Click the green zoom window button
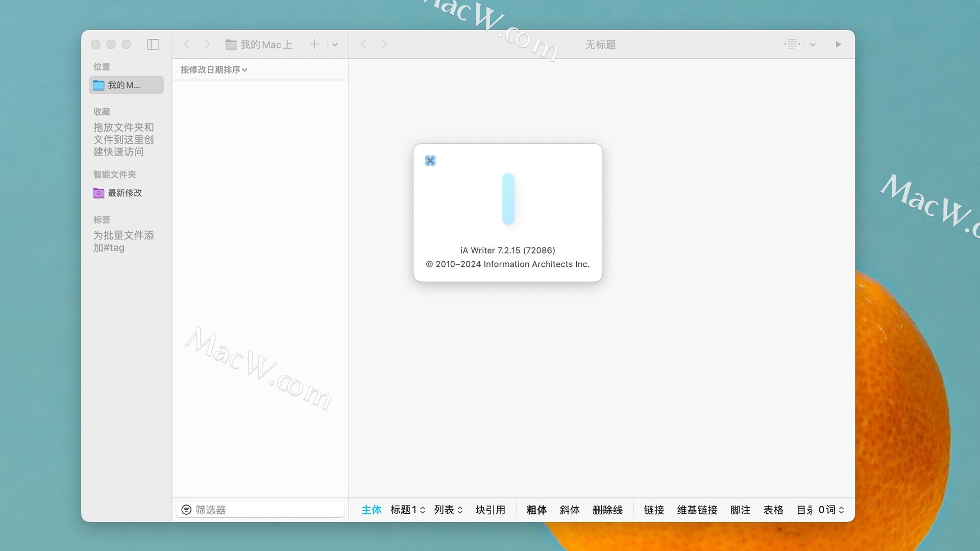This screenshot has height=551, width=980. (127, 44)
